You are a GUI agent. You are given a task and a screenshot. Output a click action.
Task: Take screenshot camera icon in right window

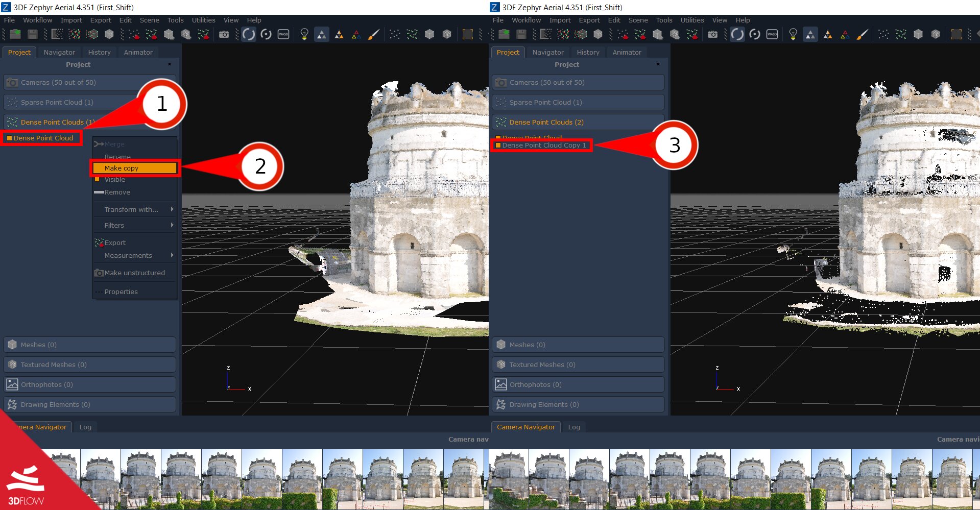point(712,34)
